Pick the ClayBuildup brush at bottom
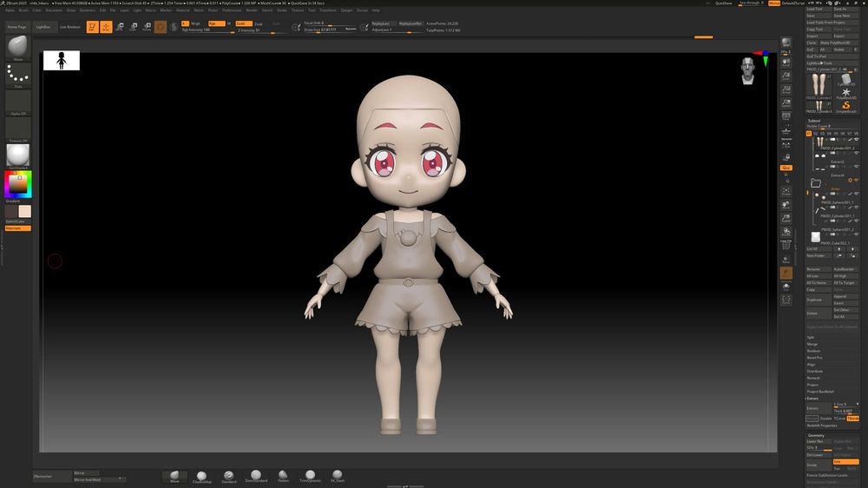868x488 pixels. click(201, 476)
